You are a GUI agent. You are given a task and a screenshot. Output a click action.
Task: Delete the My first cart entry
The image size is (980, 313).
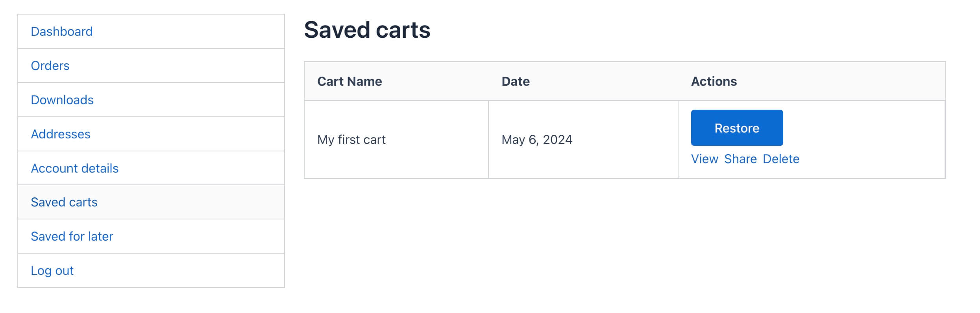tap(781, 159)
